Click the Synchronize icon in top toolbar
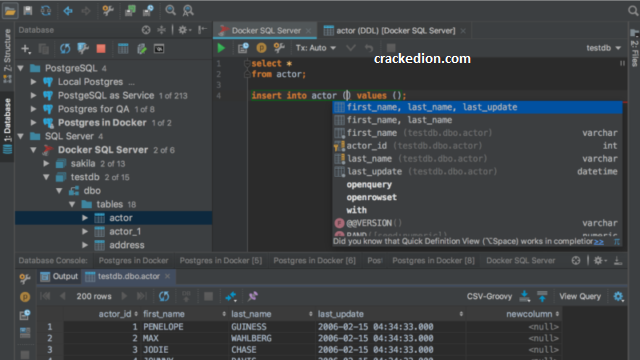Image resolution: width=640 pixels, height=360 pixels. [x=46, y=11]
